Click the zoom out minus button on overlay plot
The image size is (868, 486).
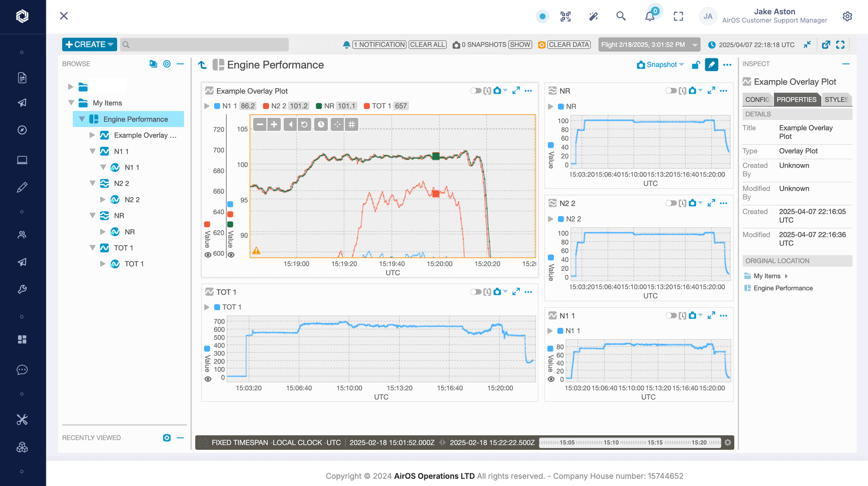coord(260,124)
